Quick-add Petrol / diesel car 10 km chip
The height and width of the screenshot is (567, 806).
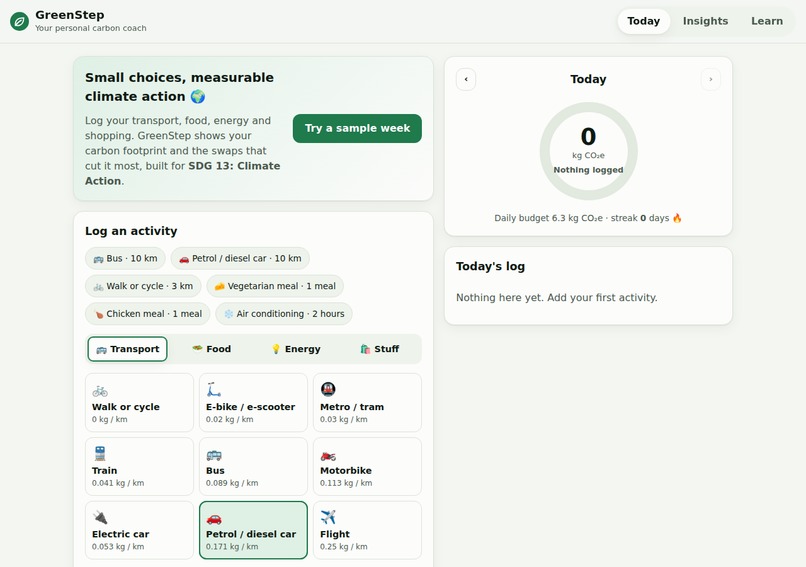(x=240, y=259)
